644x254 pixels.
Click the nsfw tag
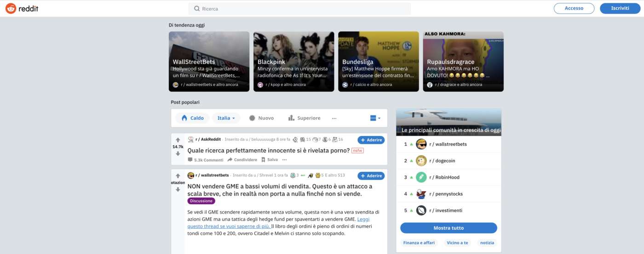pyautogui.click(x=357, y=150)
